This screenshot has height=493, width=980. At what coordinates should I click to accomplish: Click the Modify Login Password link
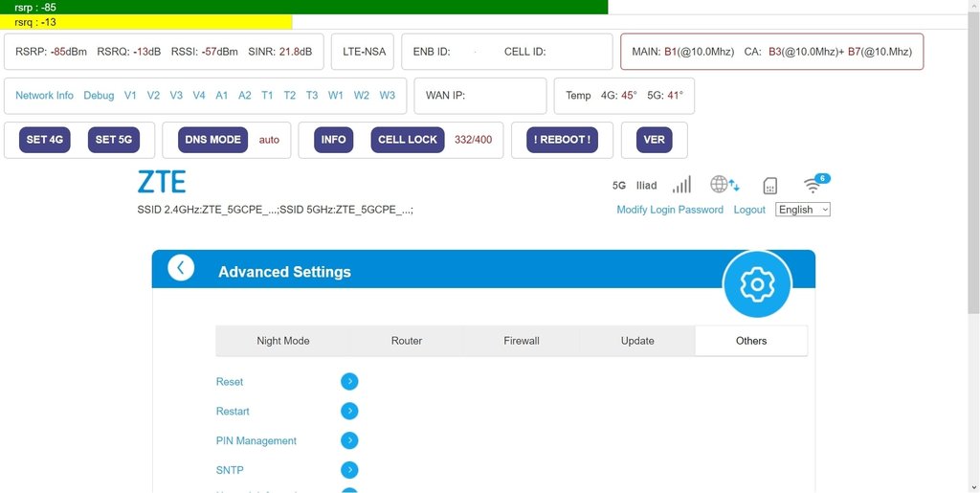(x=670, y=210)
